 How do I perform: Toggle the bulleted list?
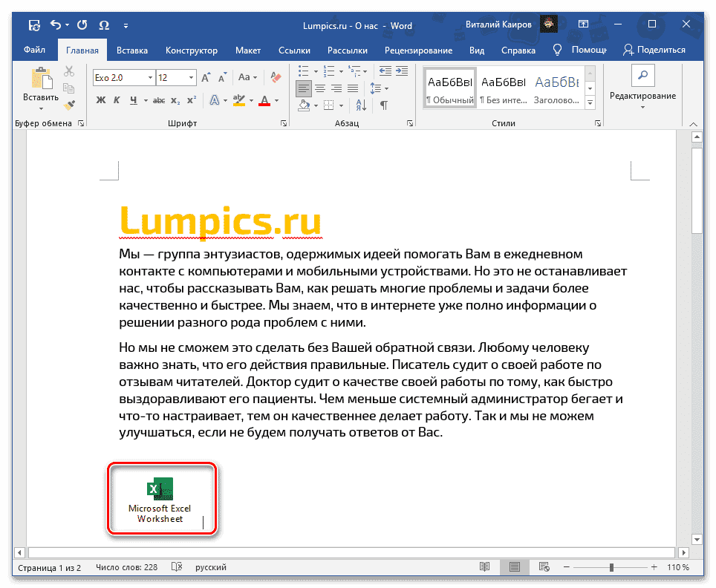tap(303, 71)
